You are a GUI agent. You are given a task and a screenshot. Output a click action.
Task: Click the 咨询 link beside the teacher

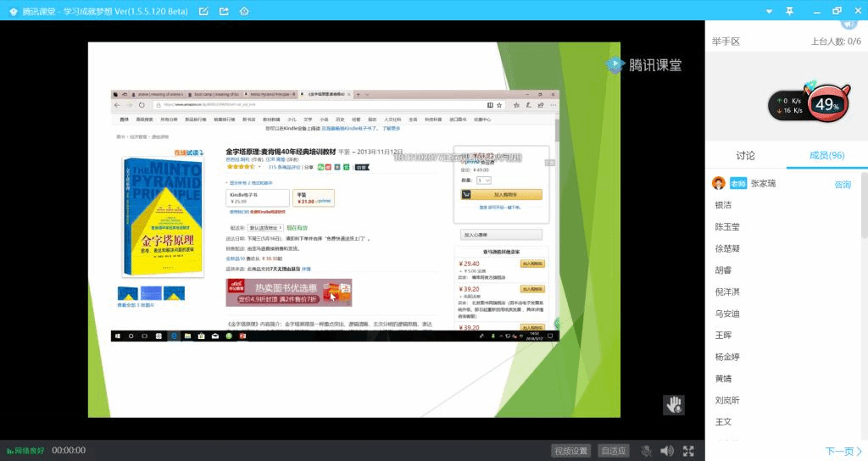[x=843, y=185]
